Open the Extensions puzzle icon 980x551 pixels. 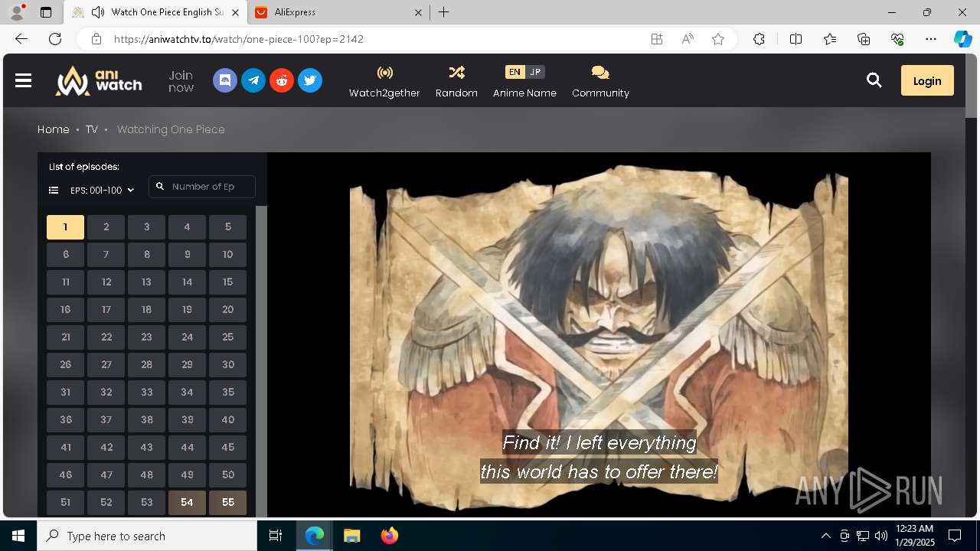759,39
